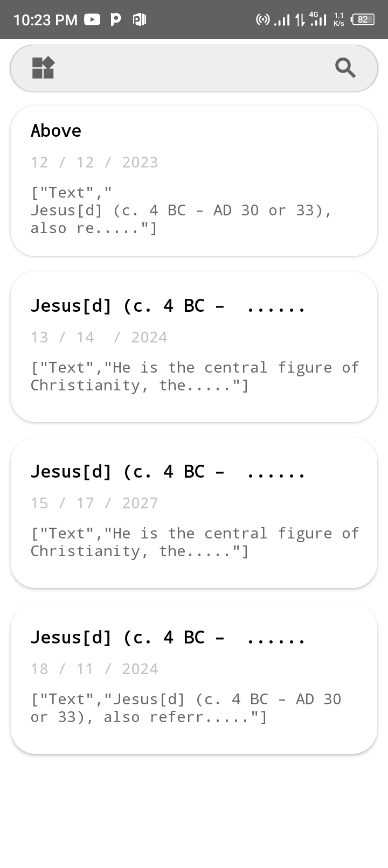The height and width of the screenshot is (868, 388).
Task: Open the note dated 13 / 14 / 2024
Action: tap(194, 347)
